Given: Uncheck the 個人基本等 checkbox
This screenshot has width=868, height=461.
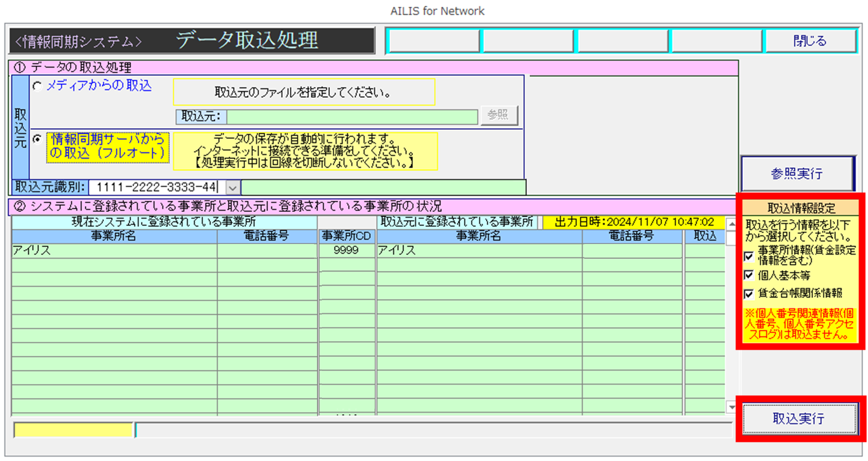Looking at the screenshot, I should (748, 275).
